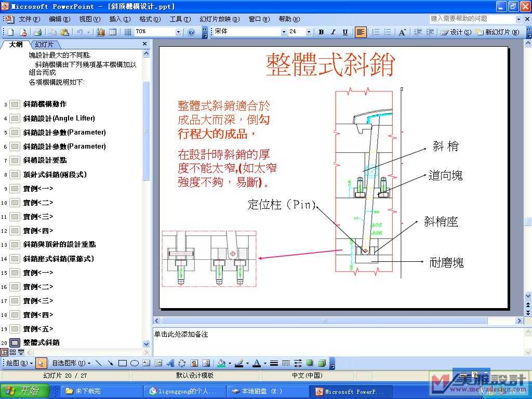The height and width of the screenshot is (399, 532).
Task: Open the 格式(O) menu
Action: coord(150,19)
